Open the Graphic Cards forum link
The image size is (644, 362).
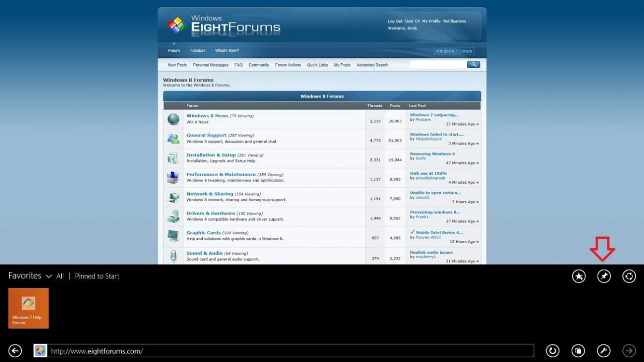tap(203, 233)
